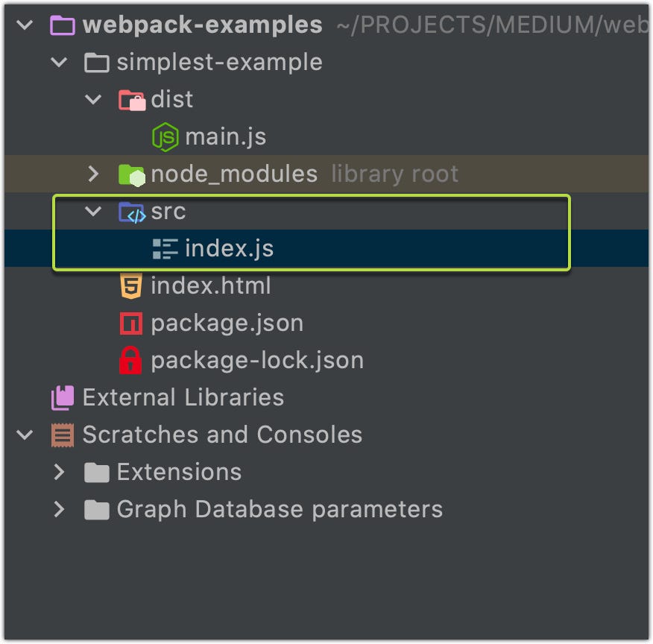The image size is (653, 644).
Task: Click the padlock icon on package-lock.json
Action: tap(130, 360)
